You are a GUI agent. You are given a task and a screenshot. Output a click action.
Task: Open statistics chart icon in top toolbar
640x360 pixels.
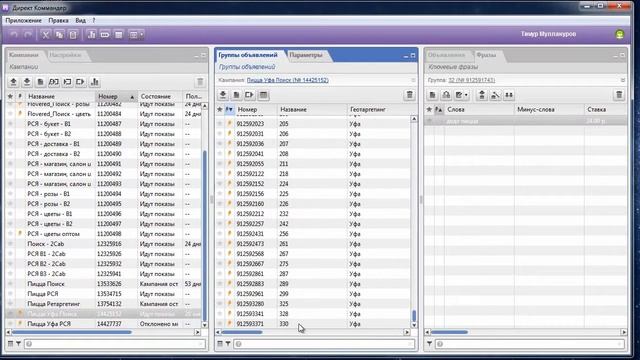91,35
